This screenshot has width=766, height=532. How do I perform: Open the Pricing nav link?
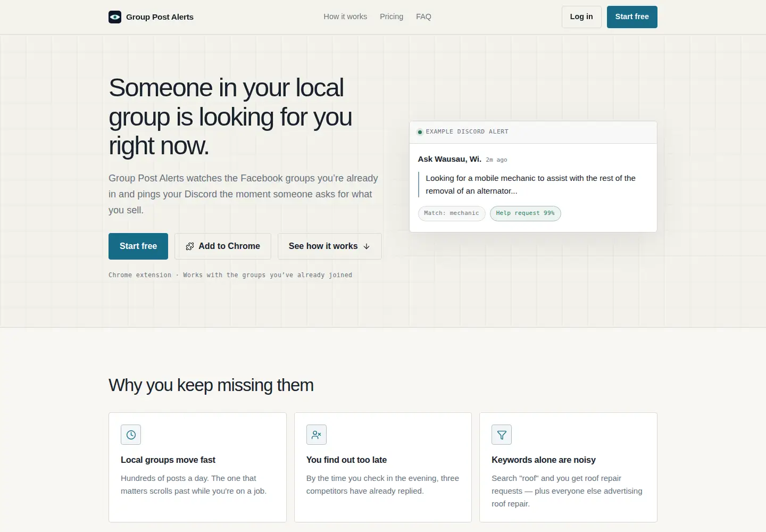(392, 16)
